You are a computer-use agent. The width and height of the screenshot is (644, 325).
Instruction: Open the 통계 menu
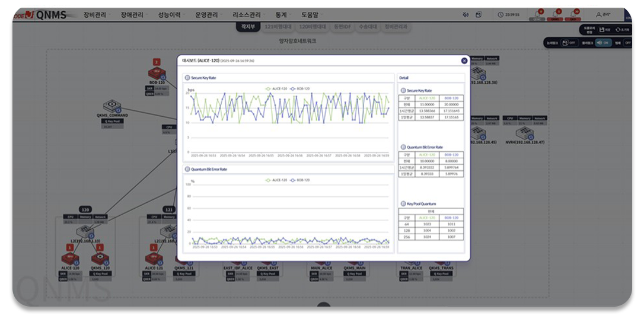tap(281, 15)
